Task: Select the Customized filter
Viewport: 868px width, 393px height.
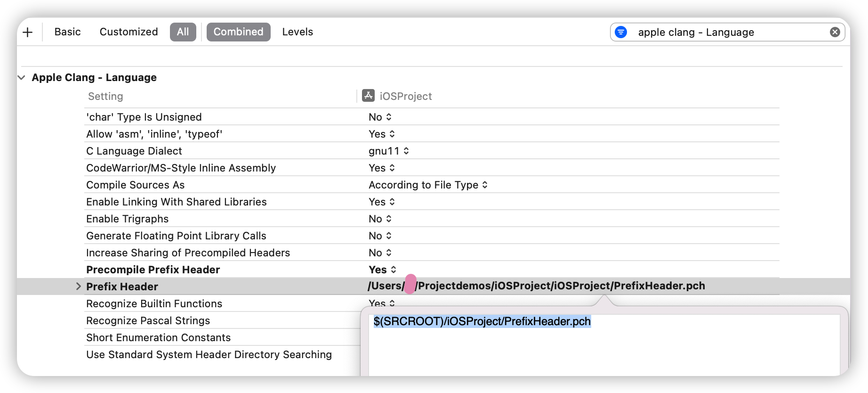Action: pos(128,32)
